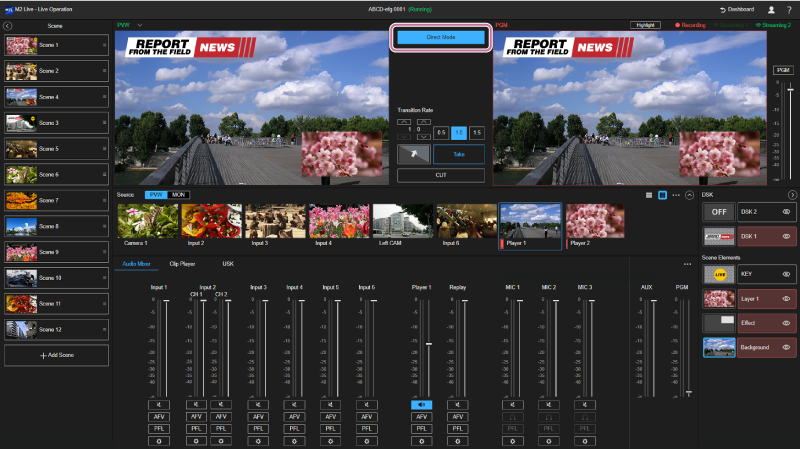The width and height of the screenshot is (800, 449).
Task: Select the PVW source tab
Action: 156,195
